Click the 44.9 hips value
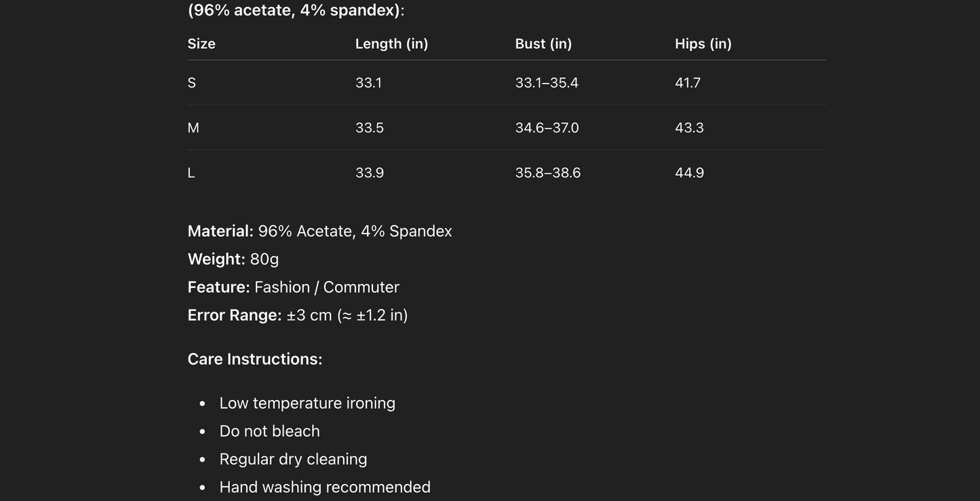This screenshot has width=980, height=501. point(689,173)
